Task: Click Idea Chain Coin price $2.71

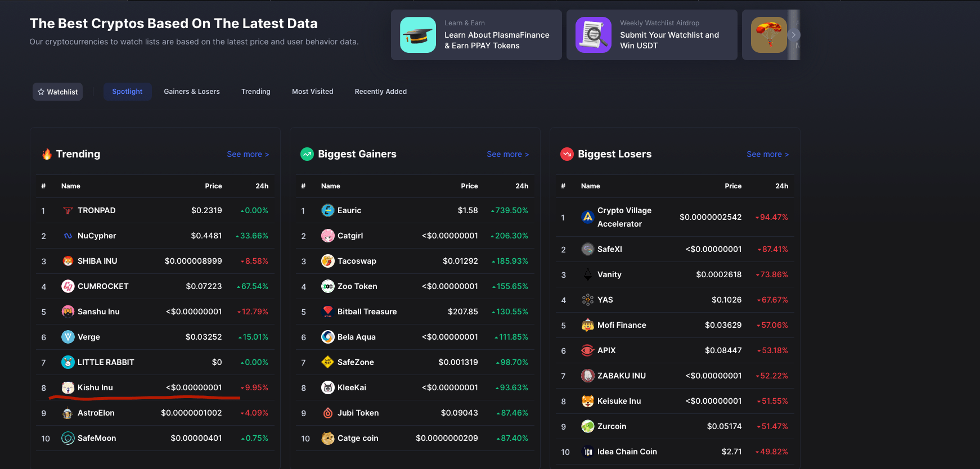Action: tap(731, 452)
